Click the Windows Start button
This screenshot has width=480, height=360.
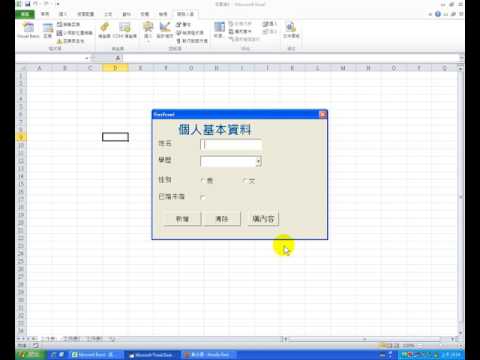pyautogui.click(x=29, y=355)
